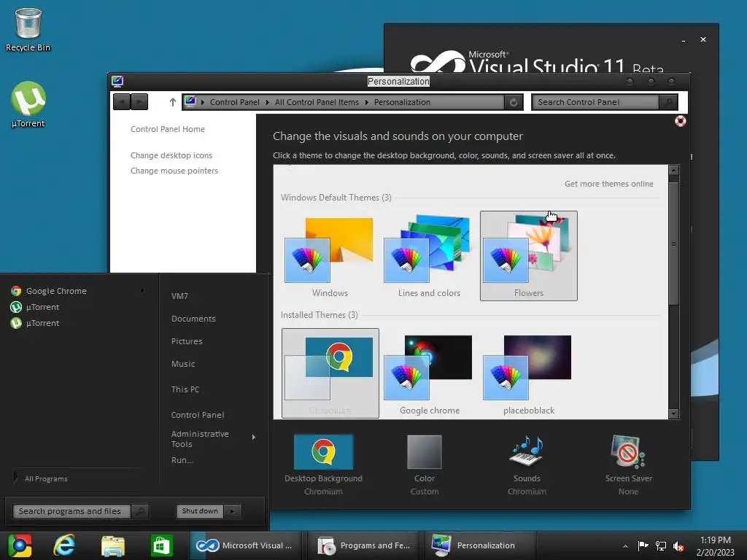This screenshot has width=747, height=560.
Task: Click the search button in the Start menu
Action: click(139, 511)
